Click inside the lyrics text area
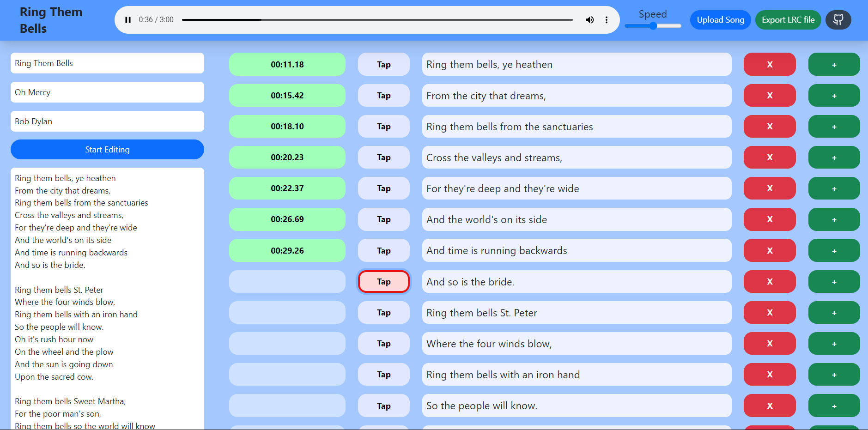 tap(107, 299)
